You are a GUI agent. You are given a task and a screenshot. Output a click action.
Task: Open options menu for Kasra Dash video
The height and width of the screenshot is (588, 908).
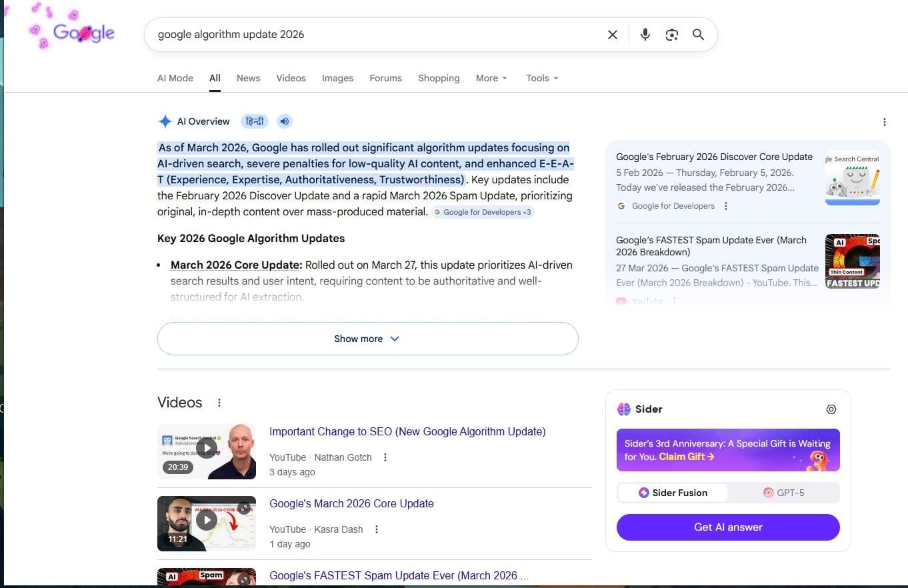(376, 529)
